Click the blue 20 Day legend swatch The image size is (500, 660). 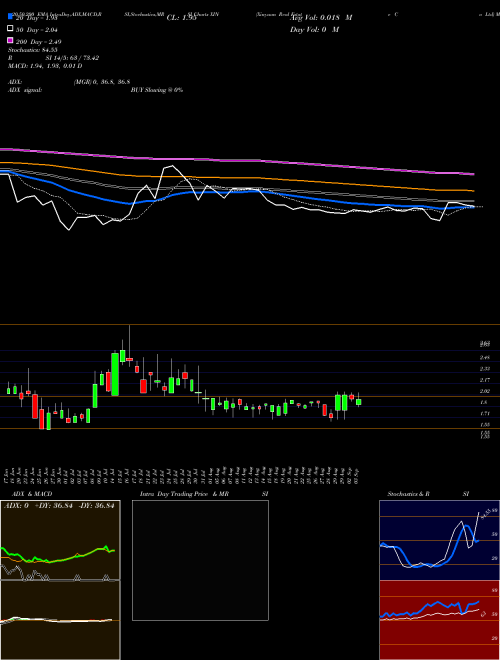point(10,17)
